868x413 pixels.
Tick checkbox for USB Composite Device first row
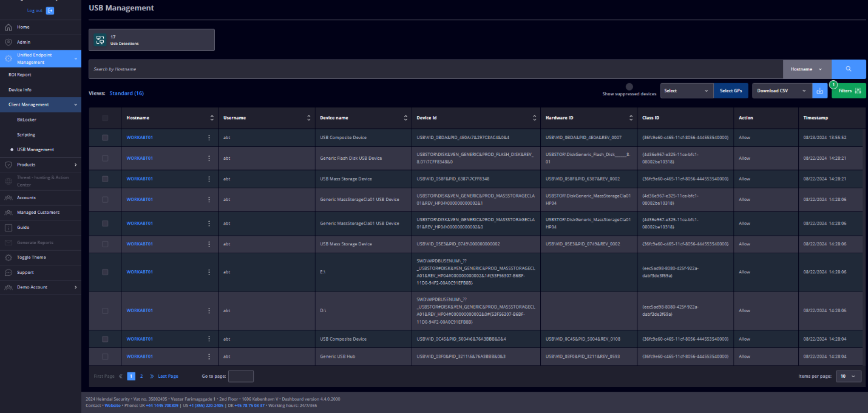tap(105, 138)
